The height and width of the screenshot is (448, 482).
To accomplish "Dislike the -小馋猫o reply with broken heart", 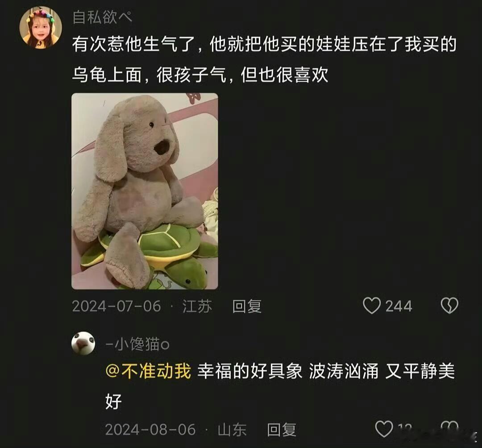I will click(x=450, y=427).
